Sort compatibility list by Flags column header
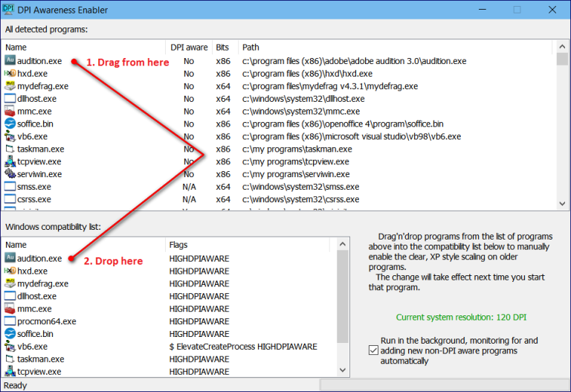The height and width of the screenshot is (392, 571). click(248, 245)
